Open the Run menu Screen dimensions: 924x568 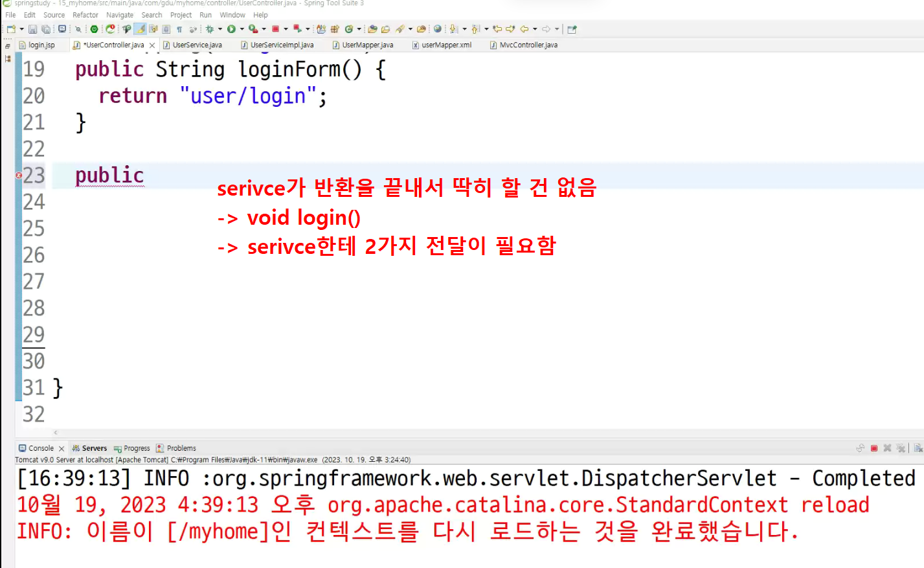click(x=206, y=15)
